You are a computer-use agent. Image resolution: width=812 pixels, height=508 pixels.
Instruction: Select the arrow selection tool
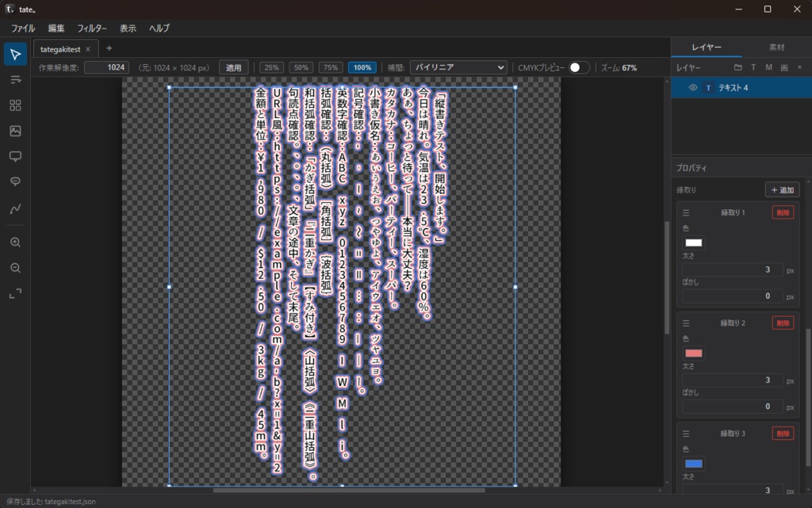click(x=15, y=55)
